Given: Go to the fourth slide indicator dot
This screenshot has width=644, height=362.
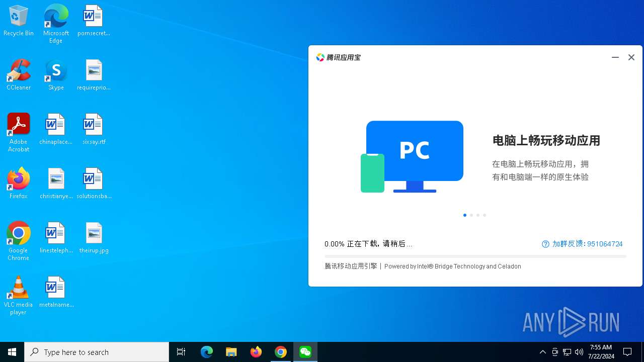Looking at the screenshot, I should click(485, 215).
